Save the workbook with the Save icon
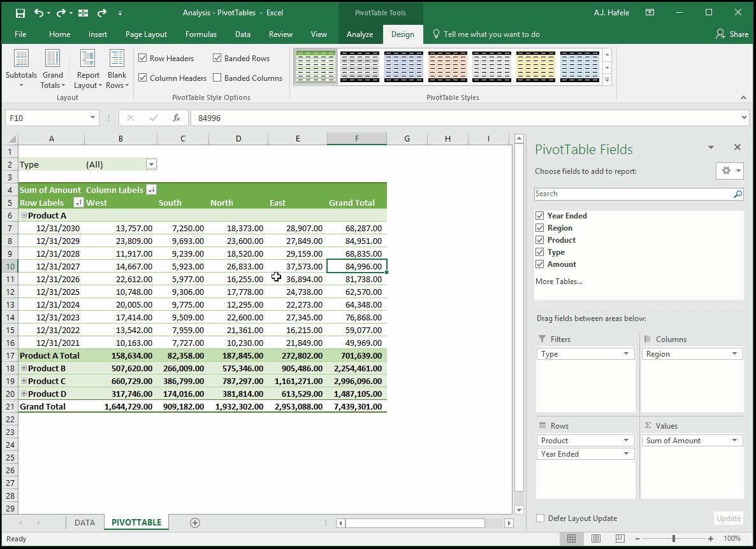The width and height of the screenshot is (756, 549). point(20,13)
